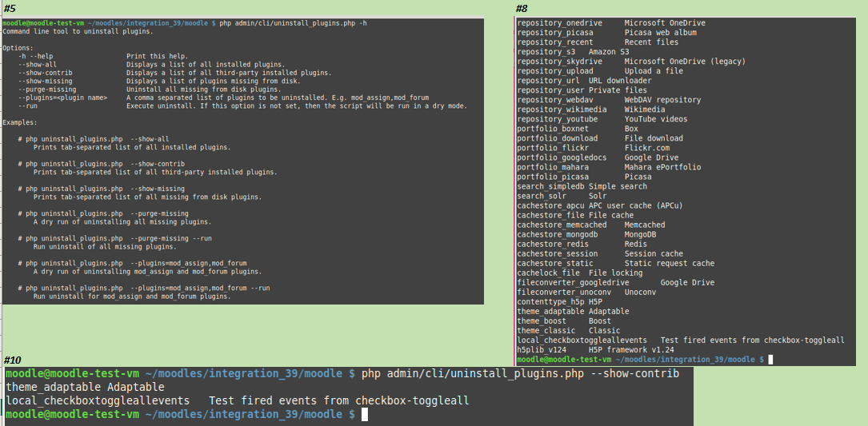Click the cachestore_file File cache row

pyautogui.click(x=575, y=215)
